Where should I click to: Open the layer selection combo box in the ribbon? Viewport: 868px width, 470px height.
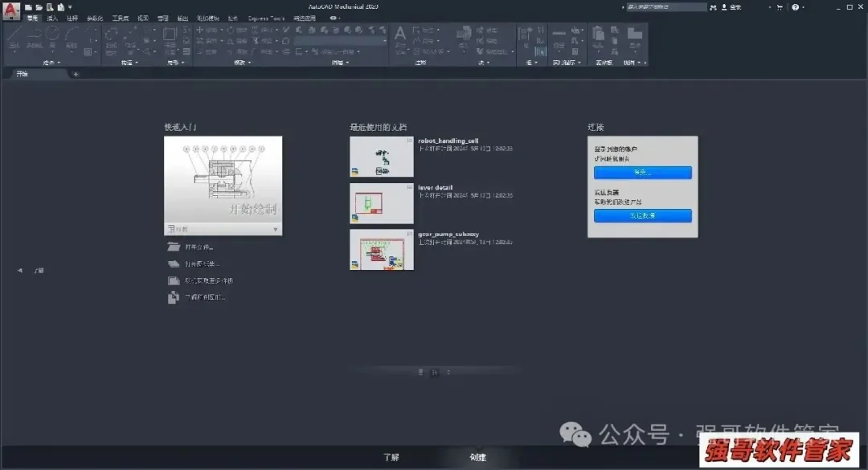pyautogui.click(x=340, y=41)
